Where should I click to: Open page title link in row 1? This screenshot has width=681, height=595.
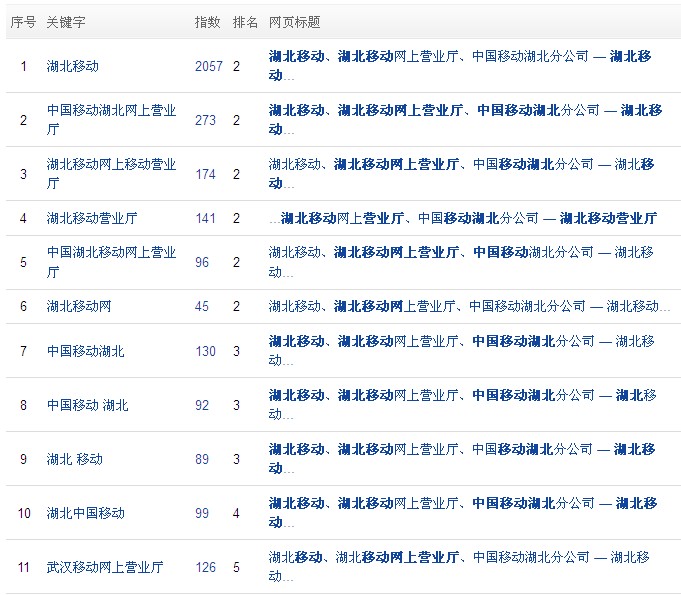tap(460, 66)
